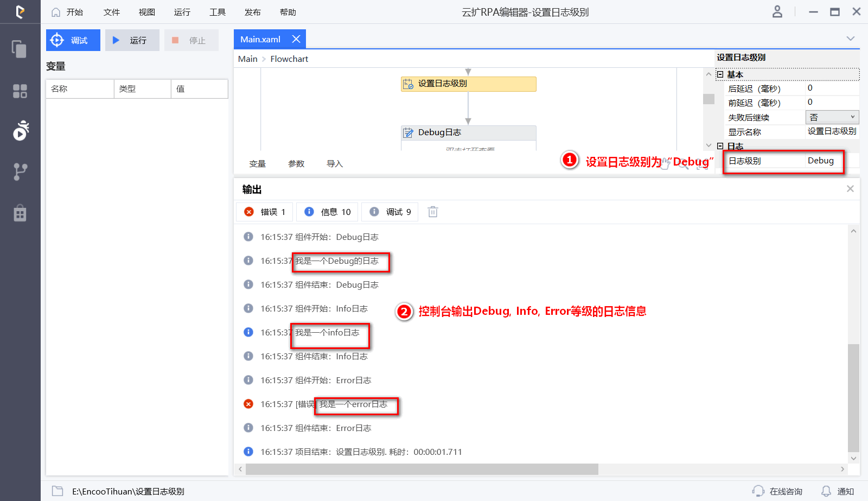
Task: Open the components grid sidebar icon
Action: (x=20, y=91)
